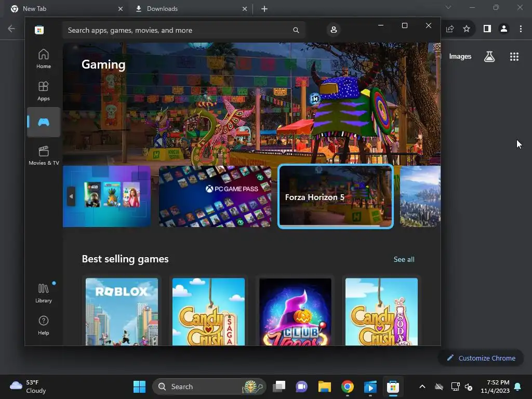Close the Downloads tab in Chrome
Viewport: 532px width, 399px height.
245,9
